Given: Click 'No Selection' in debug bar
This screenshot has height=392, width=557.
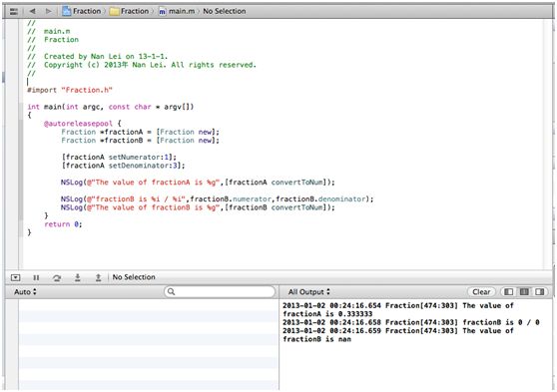Looking at the screenshot, I should [134, 277].
